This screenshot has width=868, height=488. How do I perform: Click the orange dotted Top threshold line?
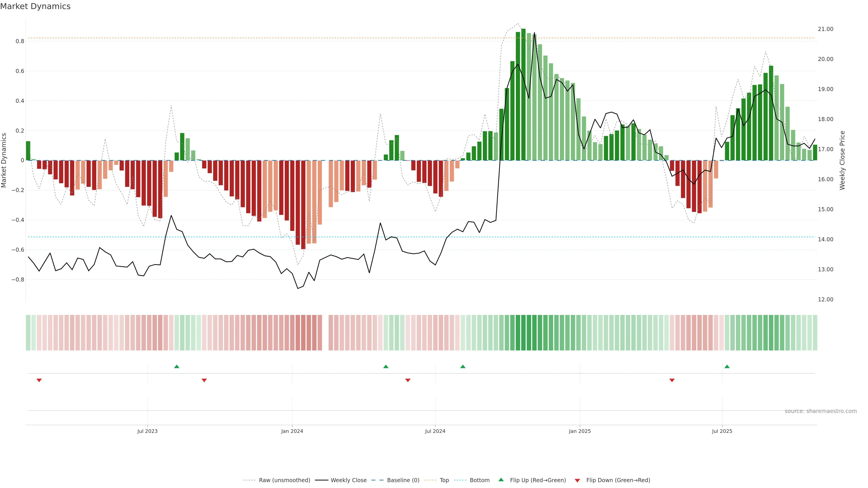coord(337,38)
